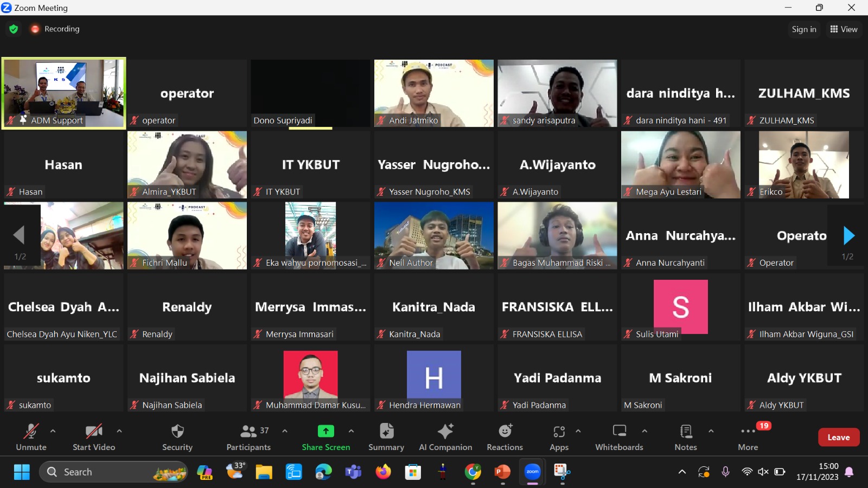Launch AI Companion

point(445,432)
